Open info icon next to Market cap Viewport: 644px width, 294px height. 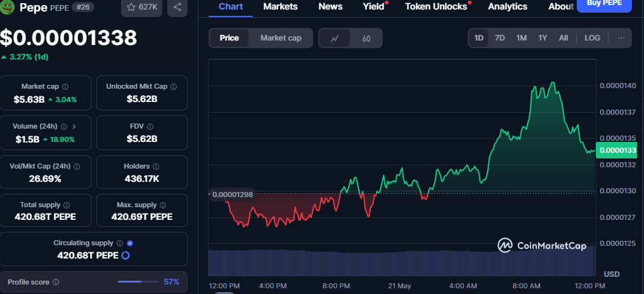point(65,87)
